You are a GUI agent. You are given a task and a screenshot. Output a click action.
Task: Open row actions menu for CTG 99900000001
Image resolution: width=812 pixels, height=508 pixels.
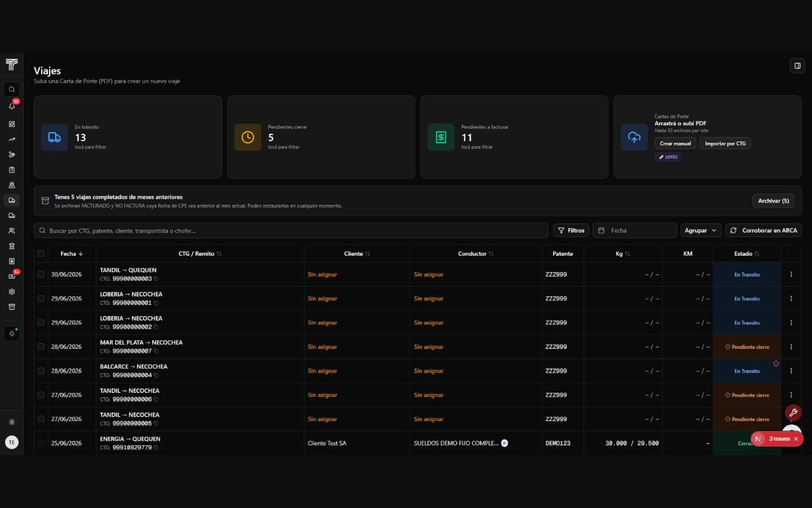[791, 299]
